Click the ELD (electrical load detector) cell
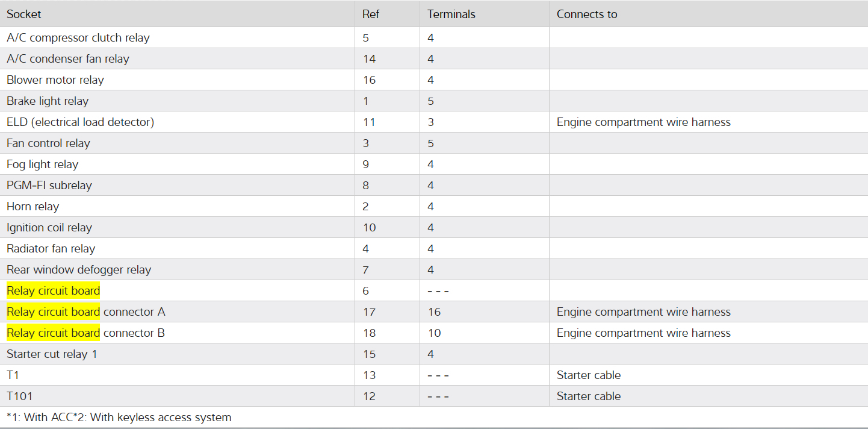 click(x=81, y=122)
